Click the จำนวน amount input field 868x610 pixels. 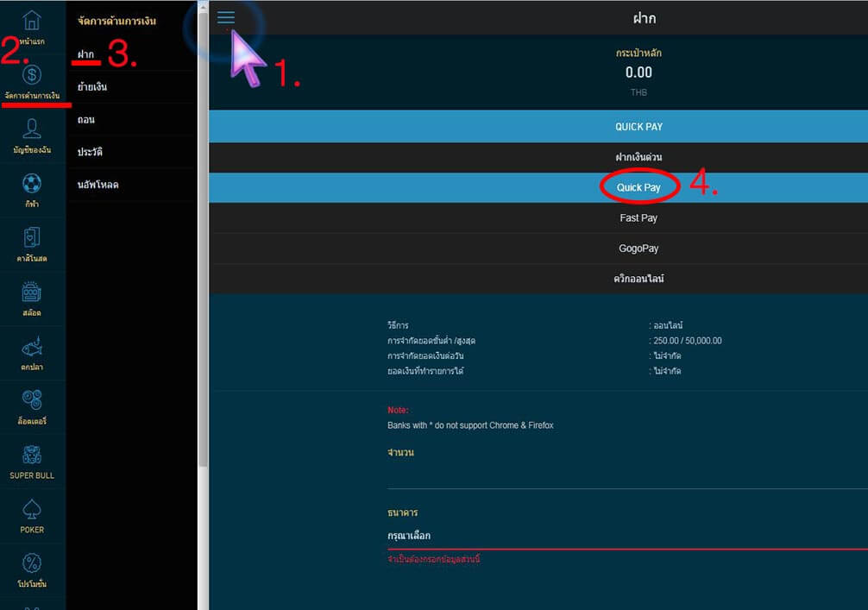628,476
